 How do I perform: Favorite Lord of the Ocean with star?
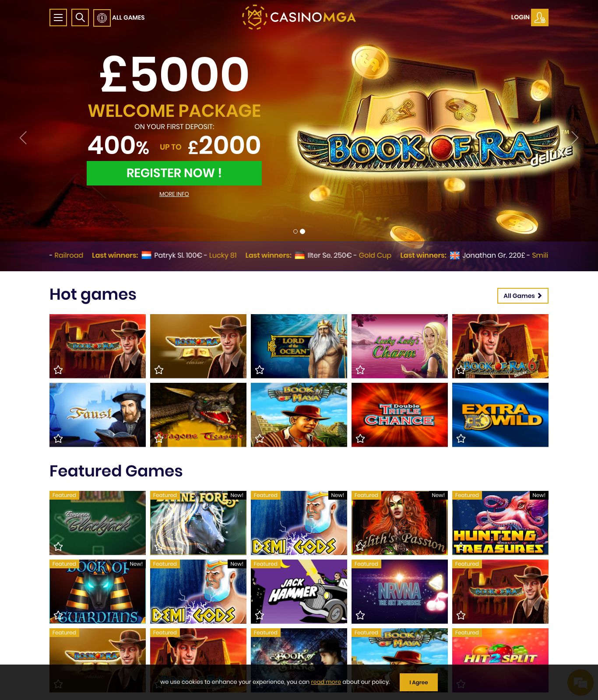pos(260,370)
